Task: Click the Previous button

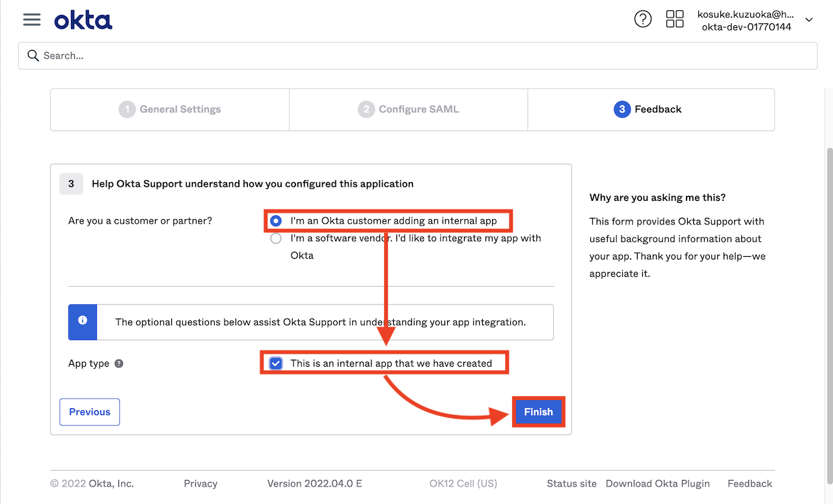Action: (90, 412)
